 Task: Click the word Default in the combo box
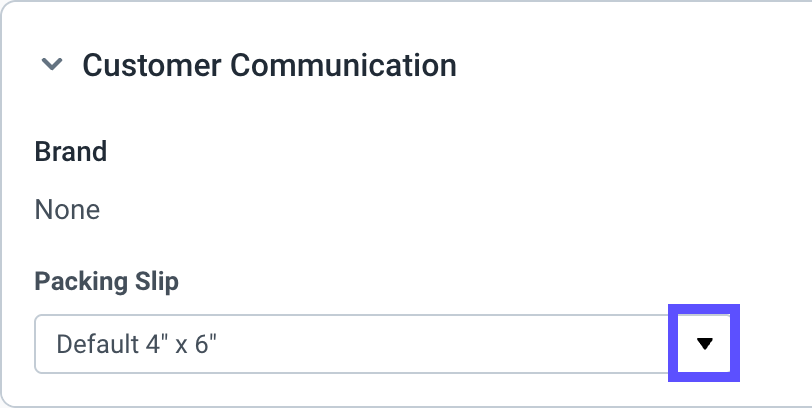tap(92, 345)
